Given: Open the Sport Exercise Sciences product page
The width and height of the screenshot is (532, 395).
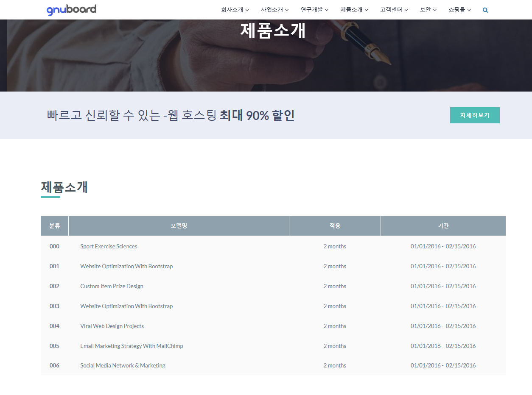Looking at the screenshot, I should pos(109,246).
